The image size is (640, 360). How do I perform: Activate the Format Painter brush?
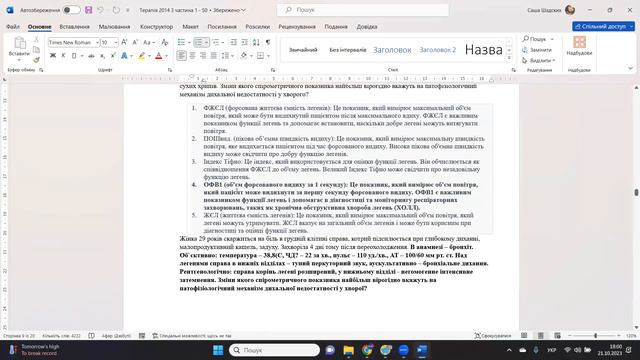click(36, 60)
